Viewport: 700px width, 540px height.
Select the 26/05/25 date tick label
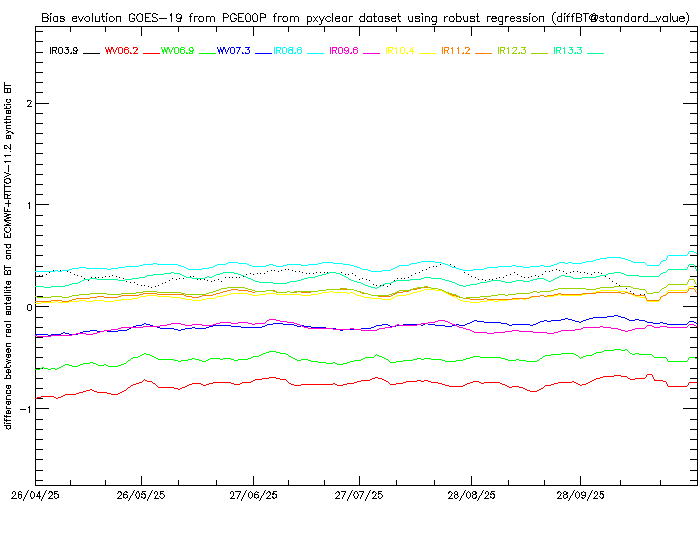[141, 495]
